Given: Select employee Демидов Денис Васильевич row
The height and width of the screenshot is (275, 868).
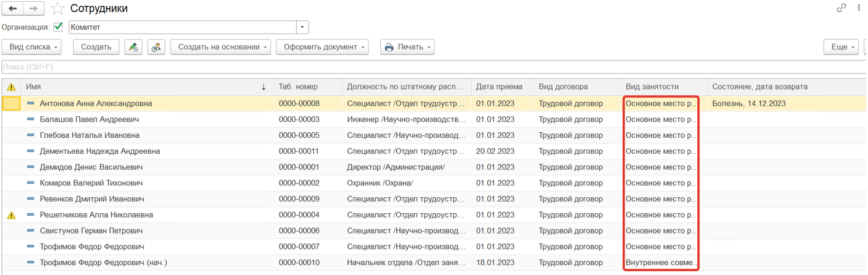Looking at the screenshot, I should coord(91,167).
